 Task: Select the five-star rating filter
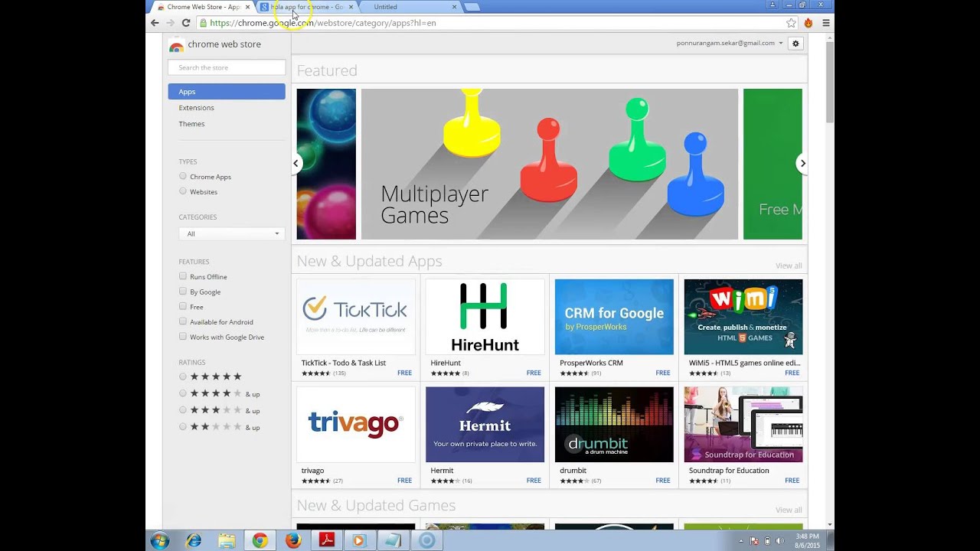click(x=183, y=377)
